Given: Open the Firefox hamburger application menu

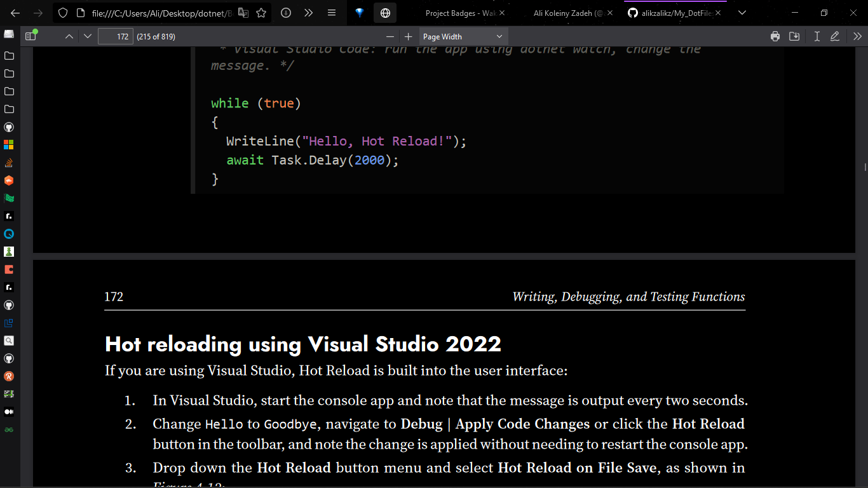Looking at the screenshot, I should (x=332, y=13).
